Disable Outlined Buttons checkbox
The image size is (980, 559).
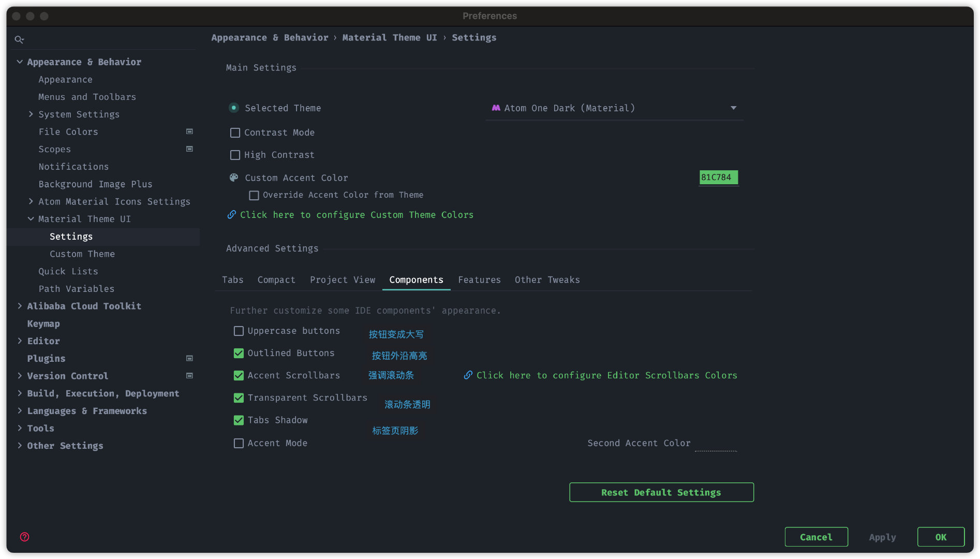pyautogui.click(x=239, y=353)
